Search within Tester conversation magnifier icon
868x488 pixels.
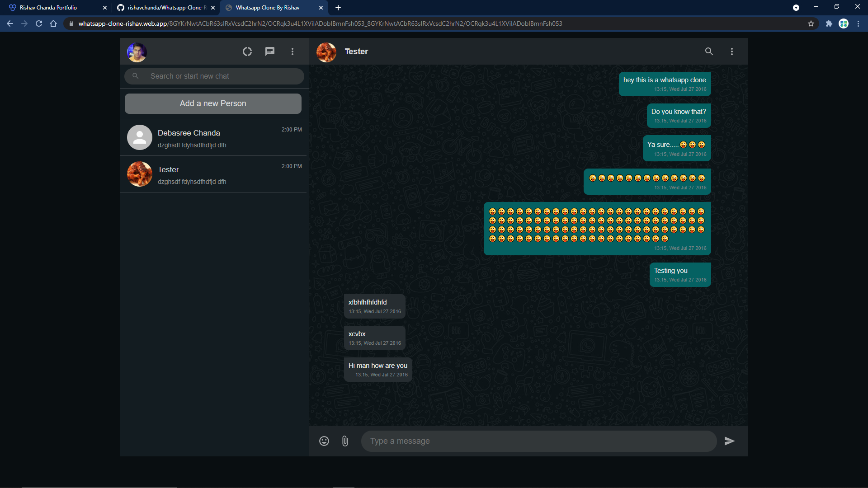click(709, 52)
